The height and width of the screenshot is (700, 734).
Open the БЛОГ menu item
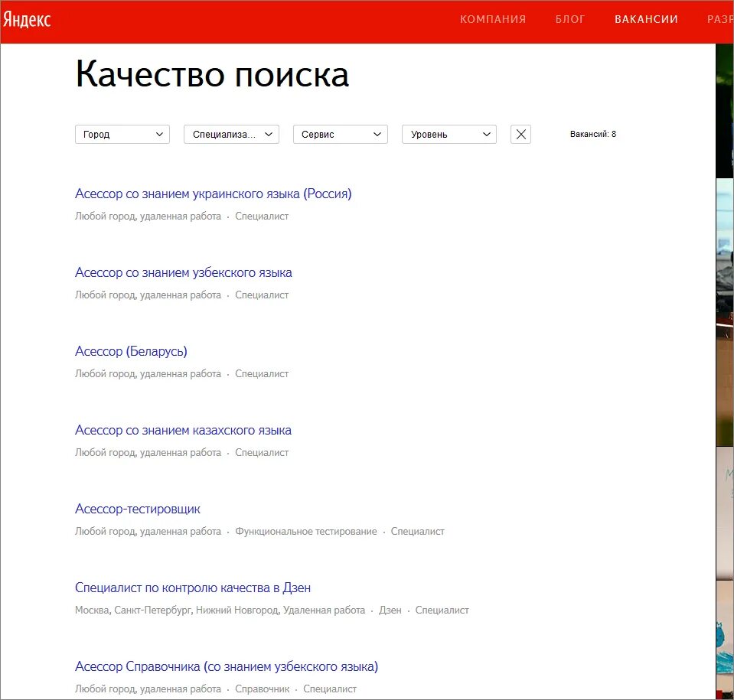pyautogui.click(x=570, y=19)
